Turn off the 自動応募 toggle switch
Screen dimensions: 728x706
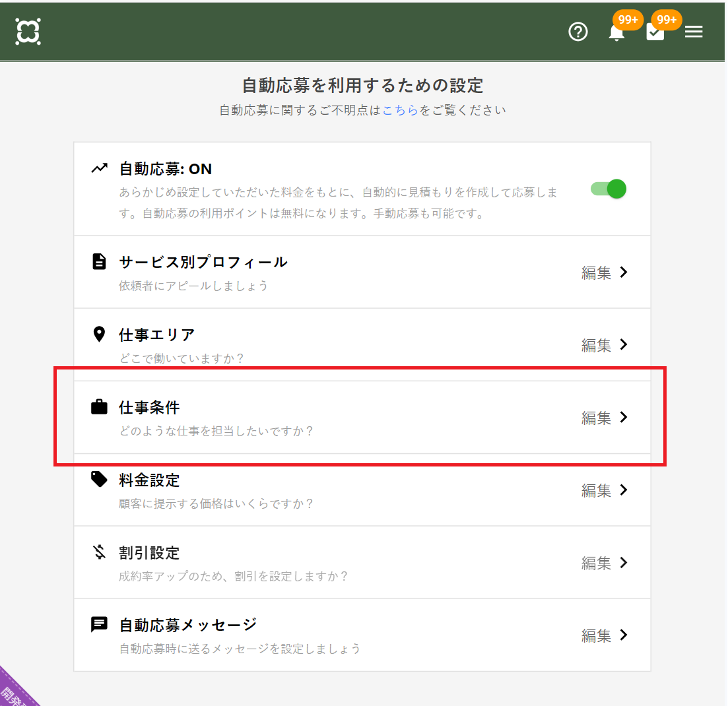click(609, 189)
